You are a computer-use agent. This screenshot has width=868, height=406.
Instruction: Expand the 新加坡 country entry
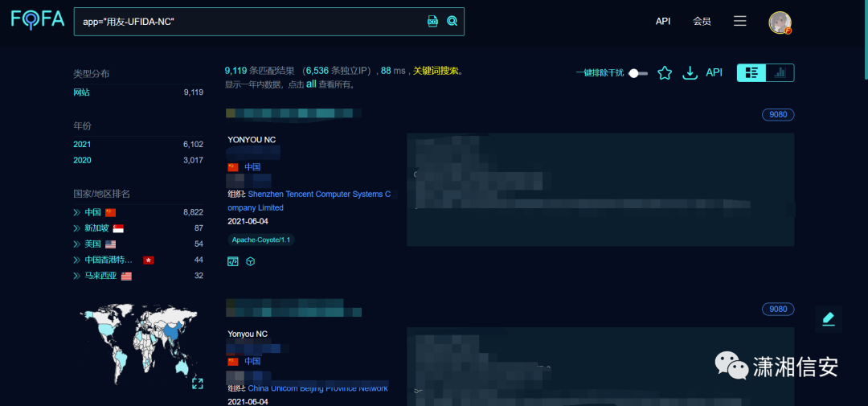tap(77, 228)
